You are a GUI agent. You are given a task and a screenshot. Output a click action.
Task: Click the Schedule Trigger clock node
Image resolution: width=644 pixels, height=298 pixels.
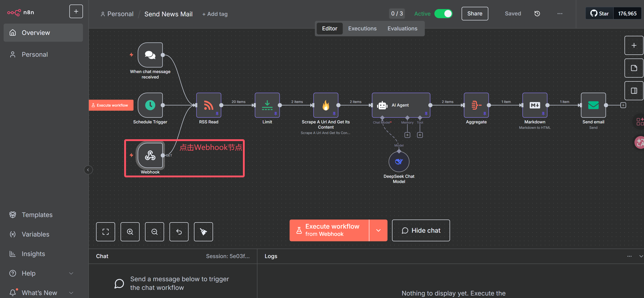tap(150, 105)
